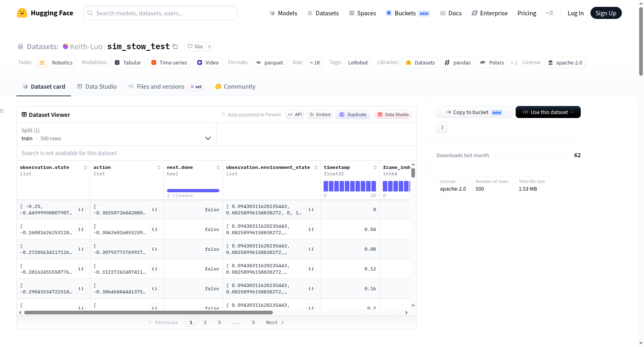Click Next in the table pagination
The height and width of the screenshot is (347, 644).
pyautogui.click(x=275, y=322)
